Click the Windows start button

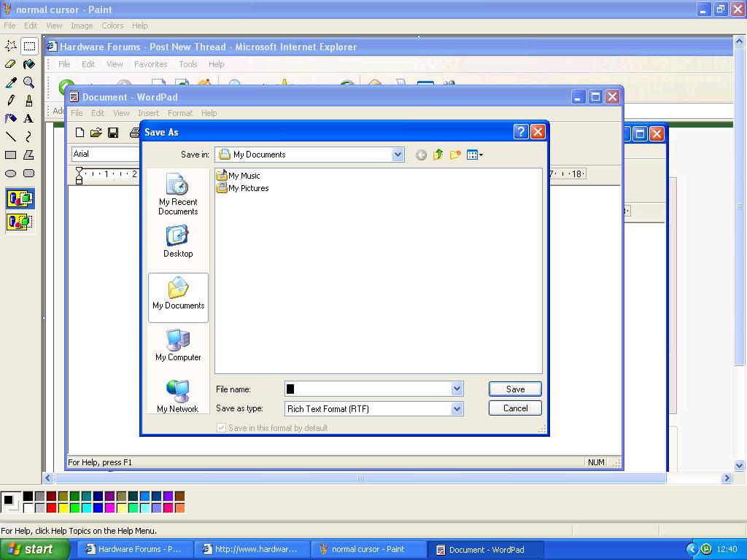click(34, 549)
